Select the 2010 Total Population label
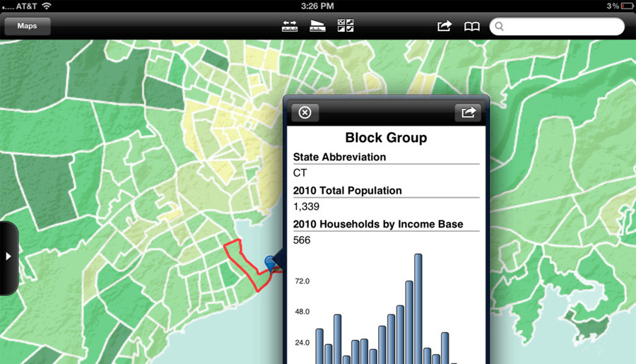This screenshot has width=636, height=364. (347, 191)
